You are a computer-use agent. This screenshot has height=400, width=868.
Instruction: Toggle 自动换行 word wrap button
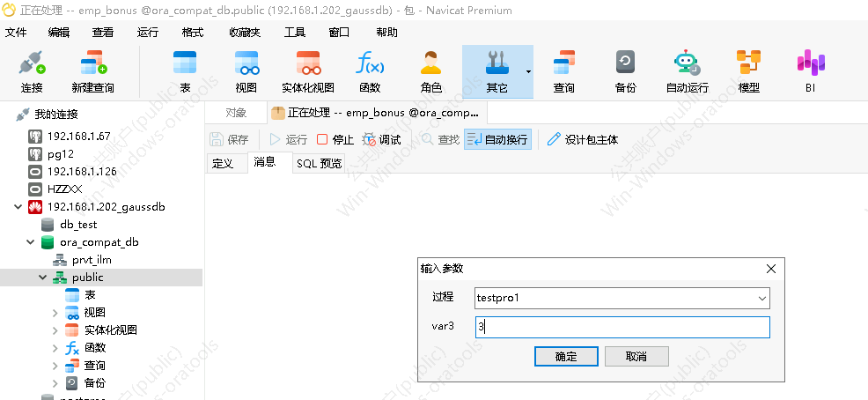tap(497, 139)
